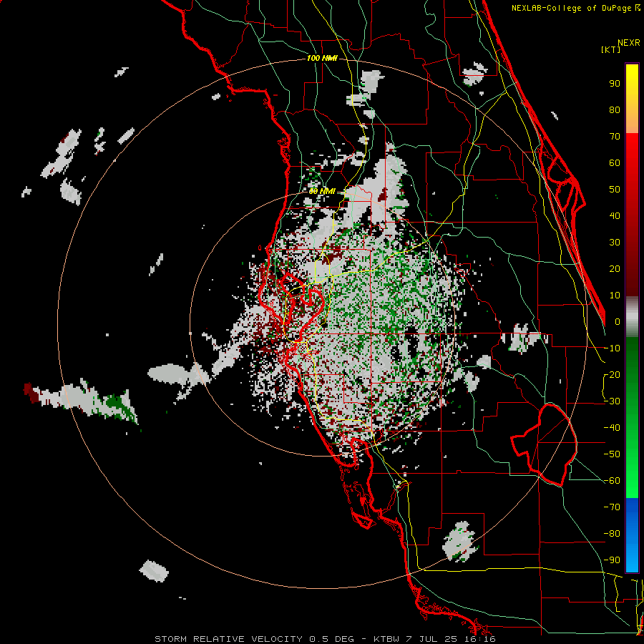Click the KTBW 7 JUL 25 16:16 timestamp
This screenshot has height=644, width=644.
pos(434,639)
